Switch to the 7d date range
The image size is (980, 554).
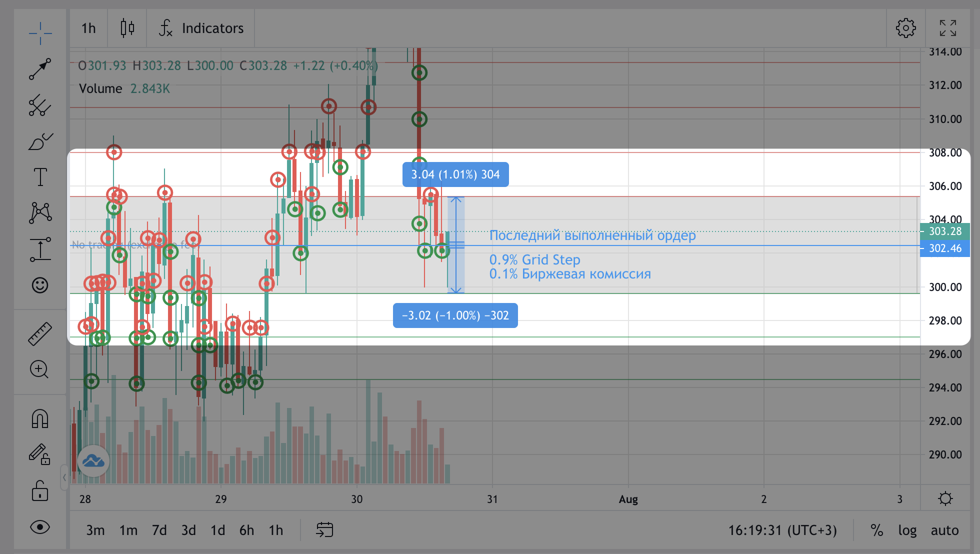(x=159, y=530)
